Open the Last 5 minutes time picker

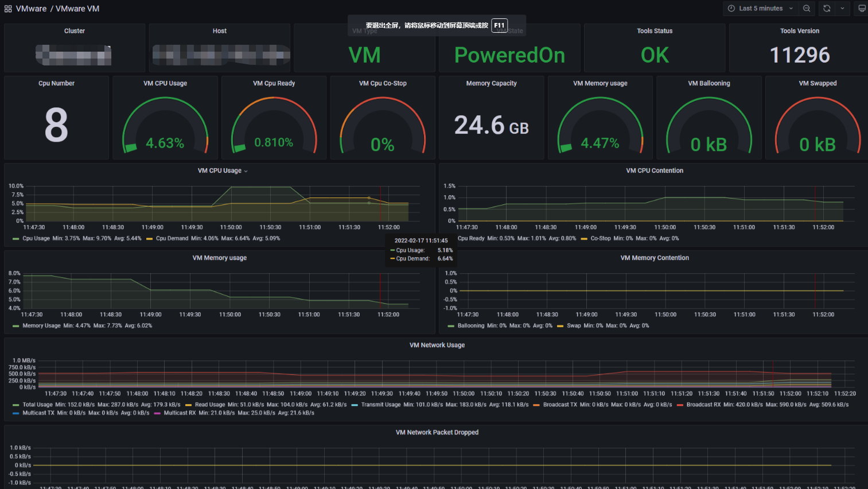pos(761,9)
